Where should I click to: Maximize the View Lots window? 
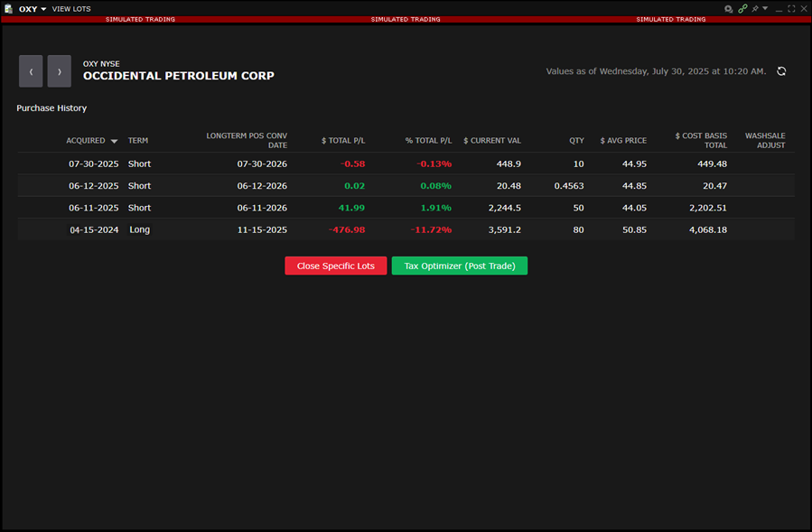(x=791, y=8)
